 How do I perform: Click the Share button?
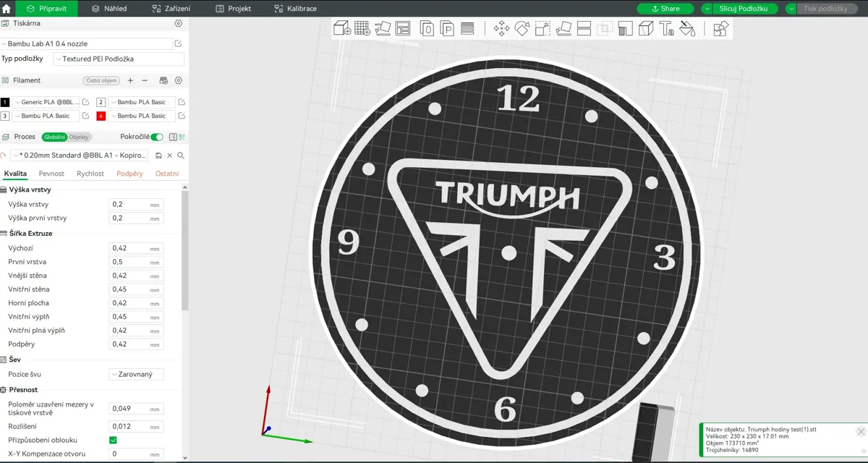point(665,9)
